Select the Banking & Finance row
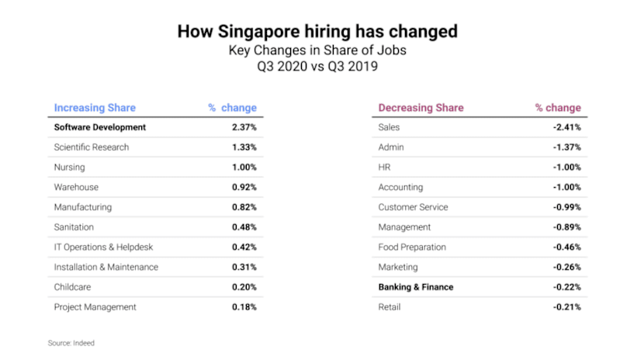Screen dimensions: 644x363 [416, 287]
